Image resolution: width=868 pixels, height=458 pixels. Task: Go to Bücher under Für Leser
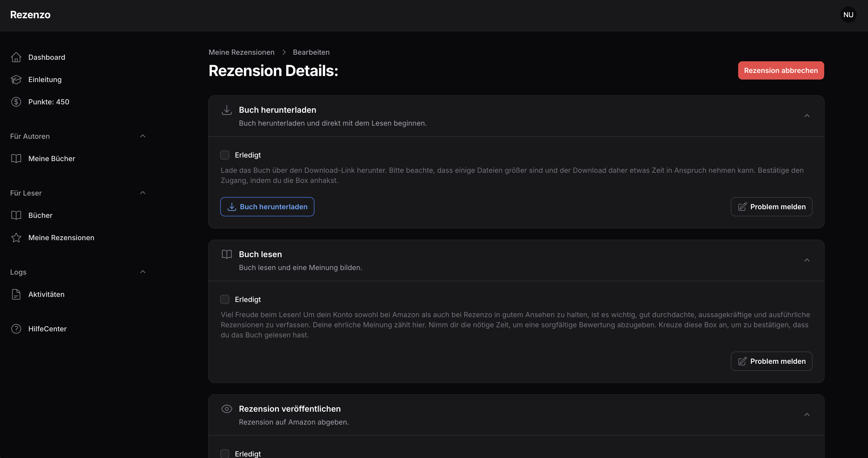(41, 215)
